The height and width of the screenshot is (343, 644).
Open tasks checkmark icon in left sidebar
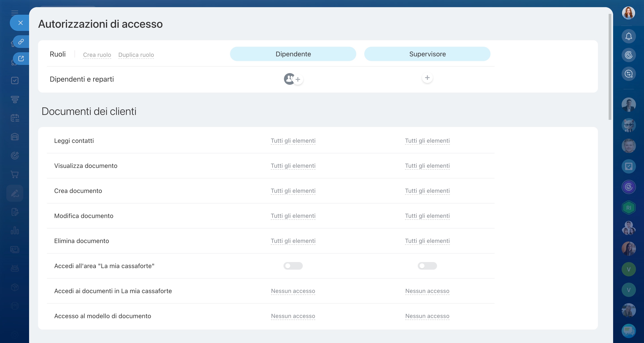tap(15, 80)
